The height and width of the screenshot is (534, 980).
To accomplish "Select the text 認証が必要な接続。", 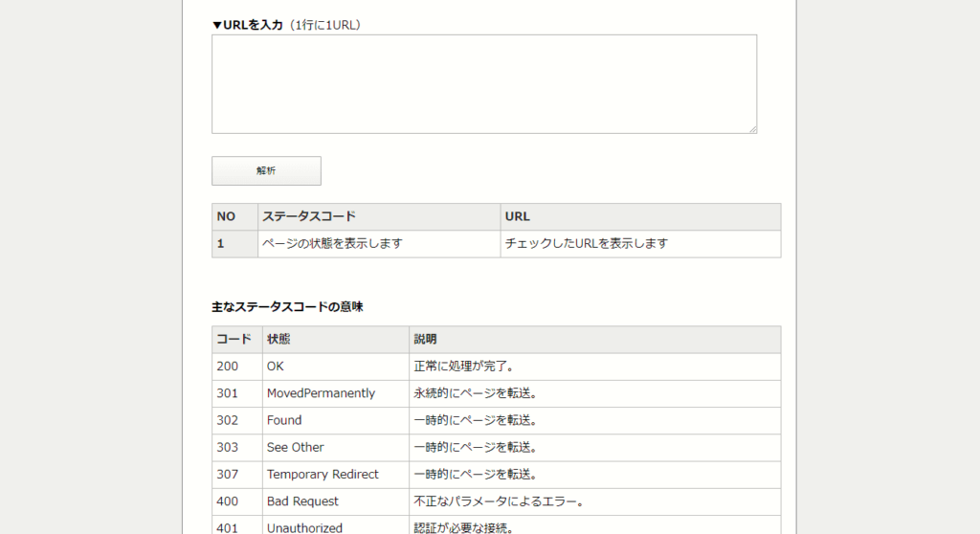I will [x=464, y=527].
